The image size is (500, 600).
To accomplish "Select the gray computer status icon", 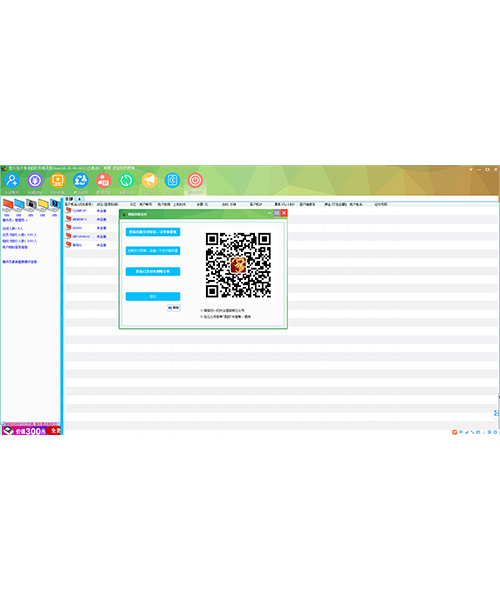I will (x=31, y=205).
